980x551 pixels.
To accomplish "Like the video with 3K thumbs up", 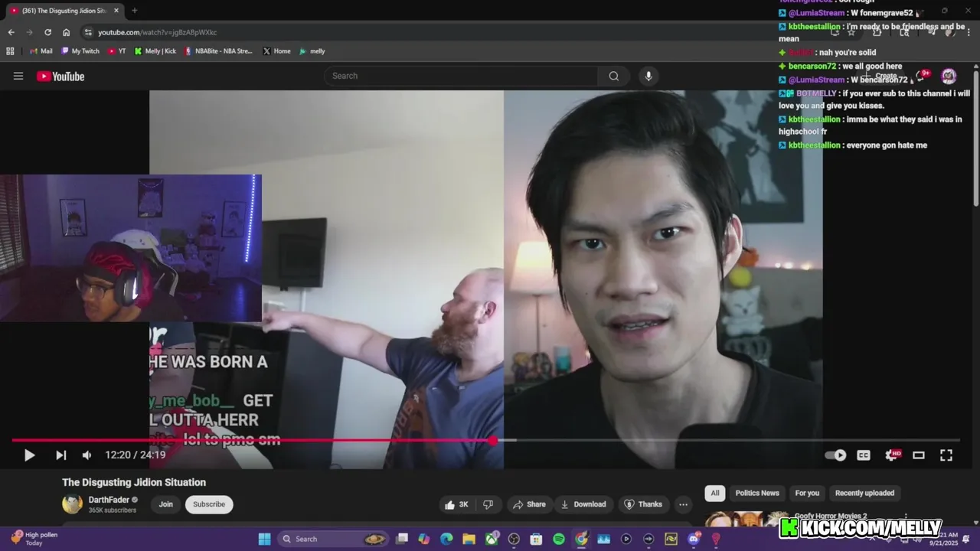I will click(x=456, y=504).
